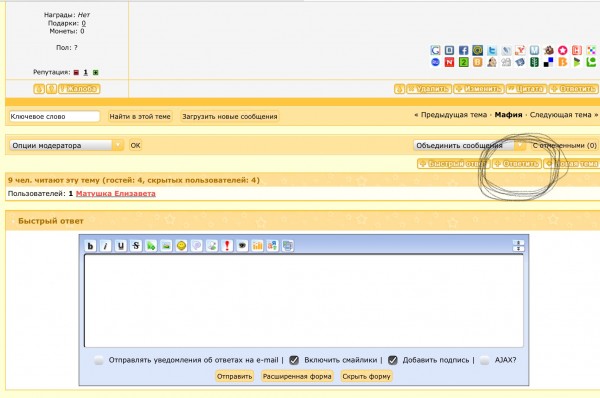Click inside the quick reply text area

click(x=303, y=301)
